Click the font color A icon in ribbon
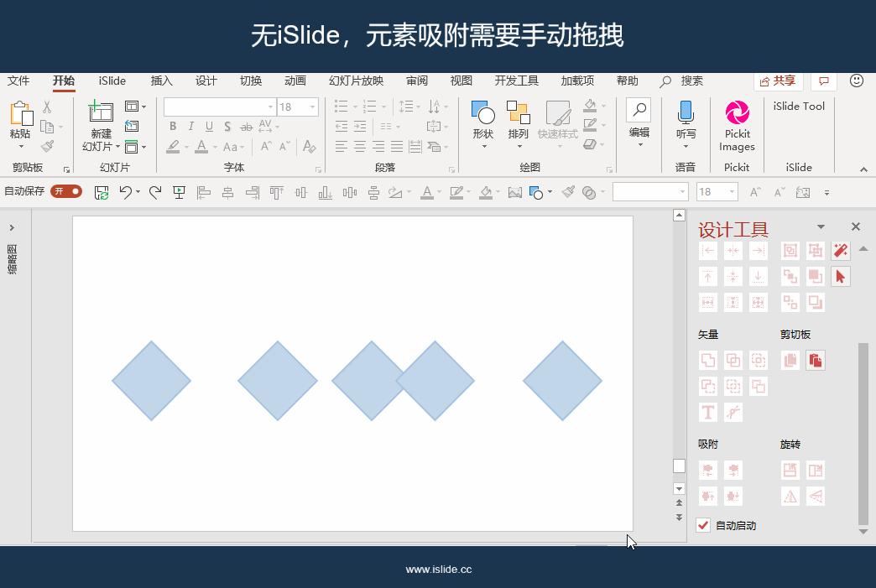876x588 pixels. 201,146
